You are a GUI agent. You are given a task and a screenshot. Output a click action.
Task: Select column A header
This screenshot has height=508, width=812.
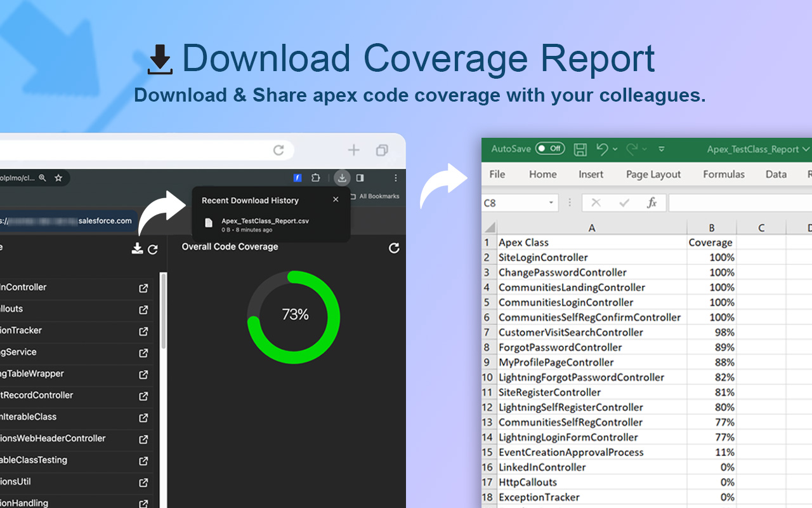pyautogui.click(x=592, y=228)
